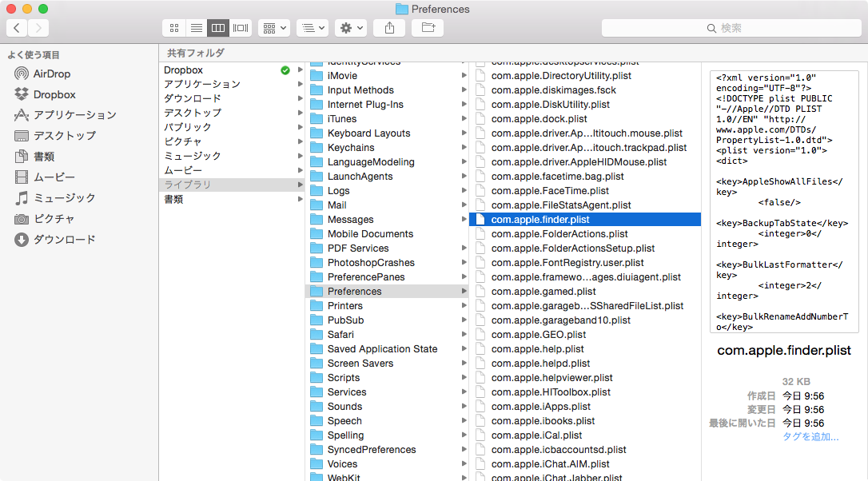Go forward with the right arrow button
Viewport: 868px width, 481px height.
(x=38, y=28)
